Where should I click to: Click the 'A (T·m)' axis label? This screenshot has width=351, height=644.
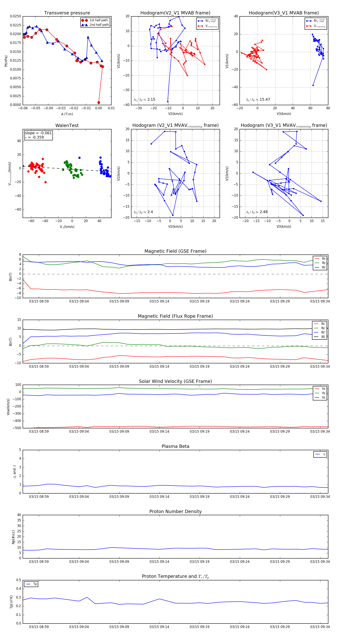(x=67, y=114)
